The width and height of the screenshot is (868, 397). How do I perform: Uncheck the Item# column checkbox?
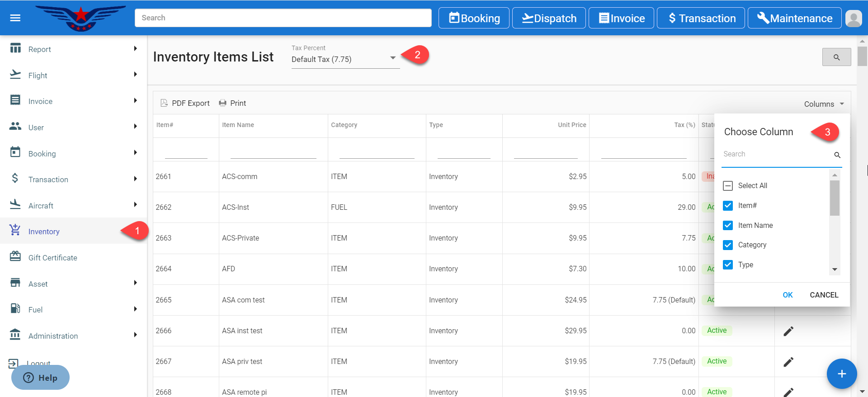click(x=728, y=206)
